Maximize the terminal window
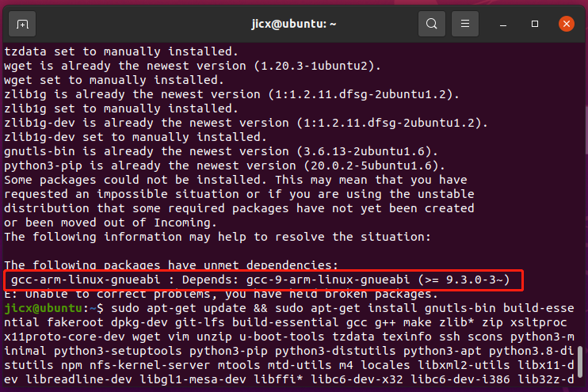 (x=535, y=24)
